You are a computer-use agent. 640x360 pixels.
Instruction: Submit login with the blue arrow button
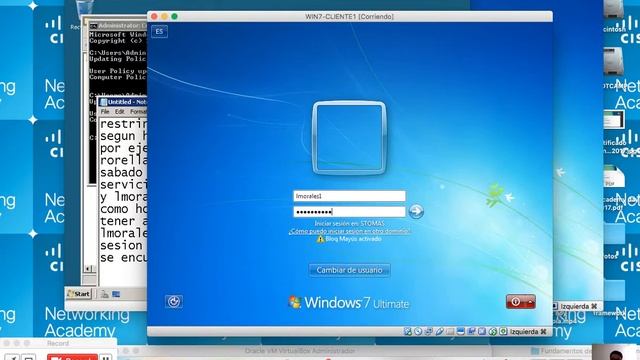[x=416, y=211]
